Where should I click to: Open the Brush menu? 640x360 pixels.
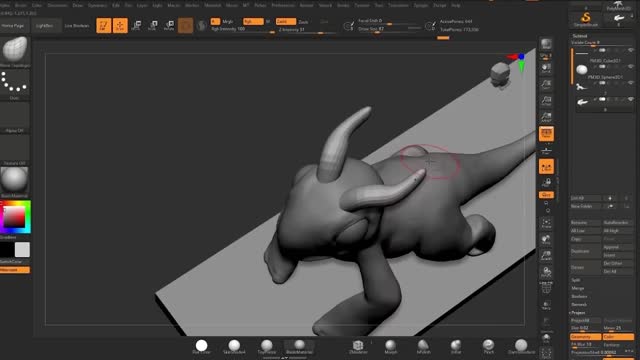21,5
